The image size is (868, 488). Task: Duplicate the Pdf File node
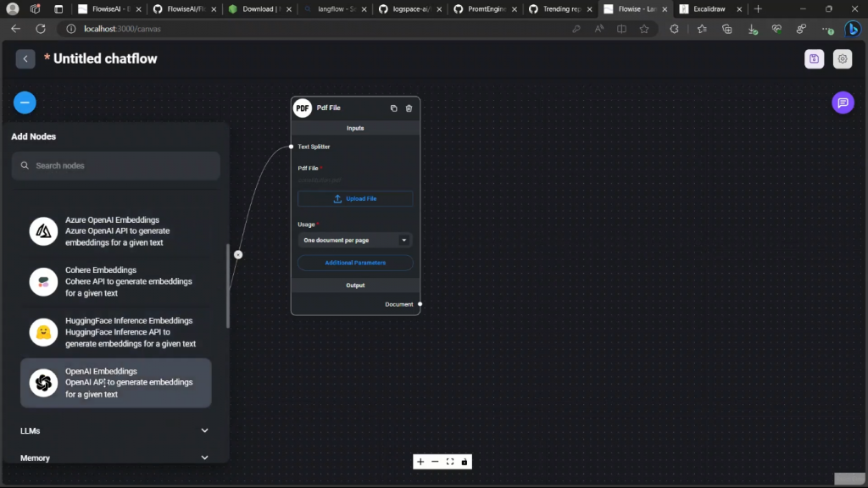click(393, 108)
